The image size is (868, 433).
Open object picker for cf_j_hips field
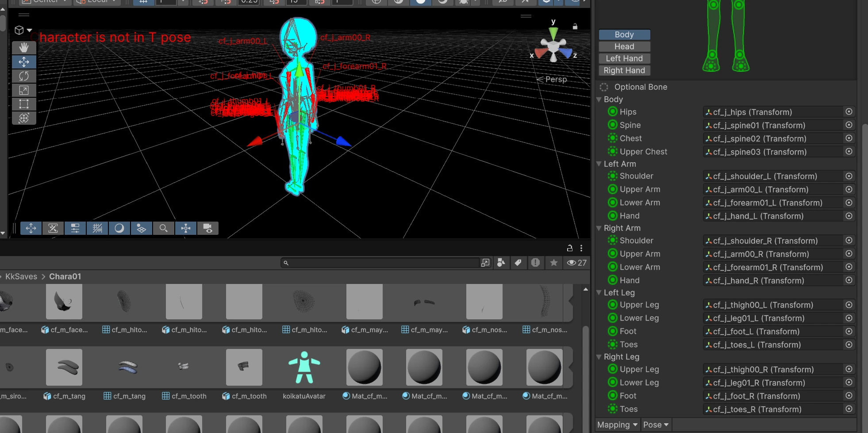coord(849,112)
